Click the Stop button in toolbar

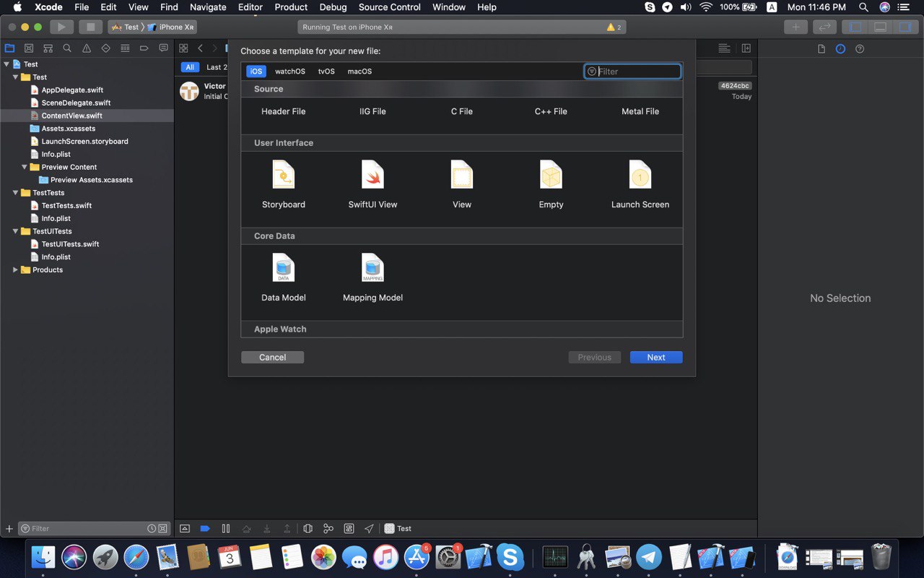90,27
